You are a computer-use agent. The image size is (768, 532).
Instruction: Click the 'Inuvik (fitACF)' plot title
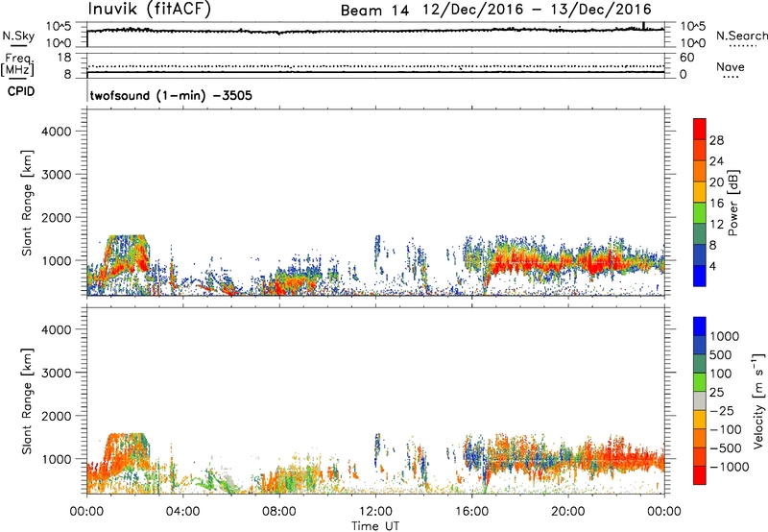pos(150,9)
